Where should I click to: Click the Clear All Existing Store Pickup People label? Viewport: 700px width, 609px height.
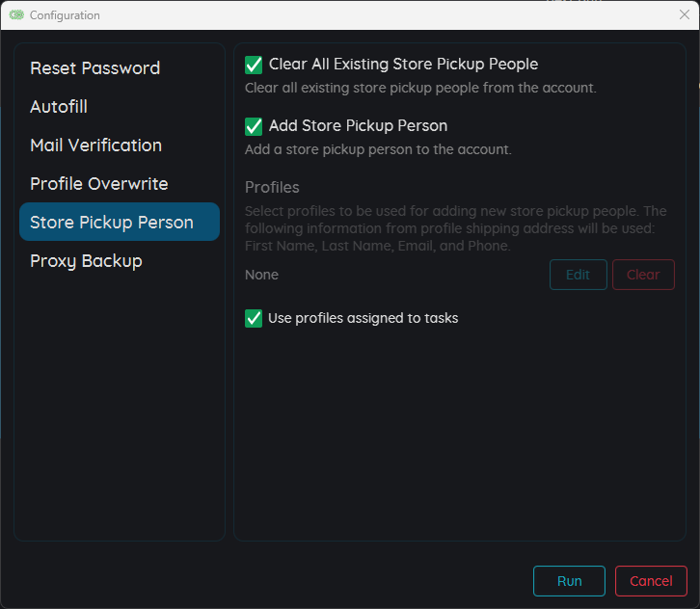(403, 65)
